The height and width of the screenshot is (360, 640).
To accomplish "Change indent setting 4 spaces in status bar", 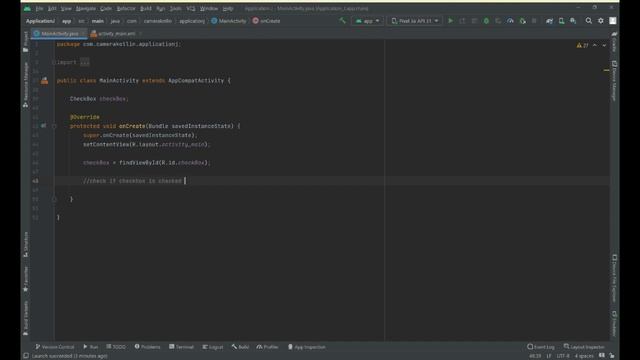I will [584, 356].
